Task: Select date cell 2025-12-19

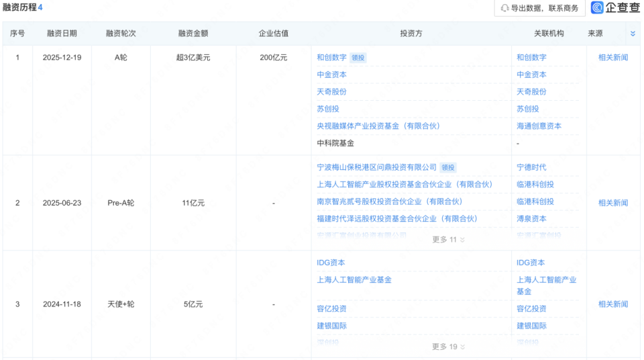Action: click(x=62, y=58)
